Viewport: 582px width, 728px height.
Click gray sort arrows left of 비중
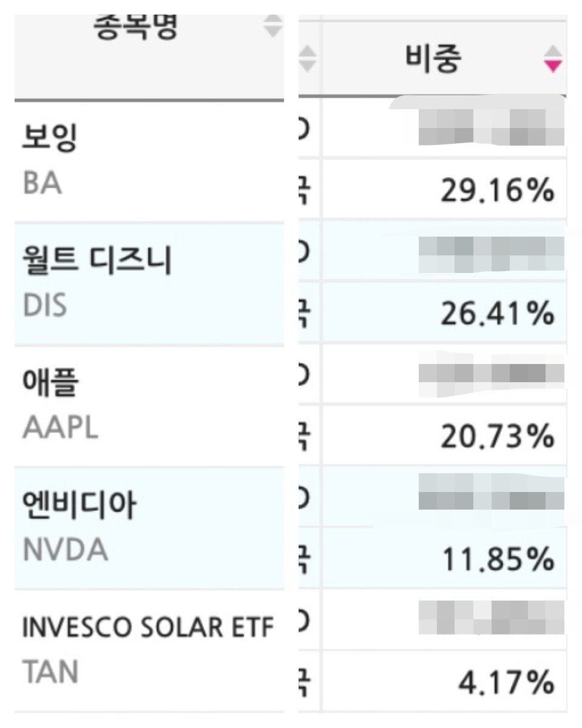[x=308, y=59]
